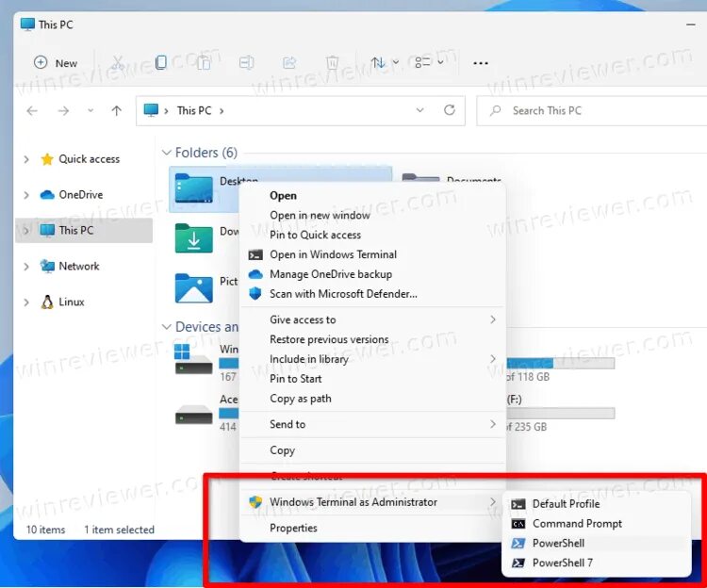
Task: Open the Send to submenu
Action: 372,424
